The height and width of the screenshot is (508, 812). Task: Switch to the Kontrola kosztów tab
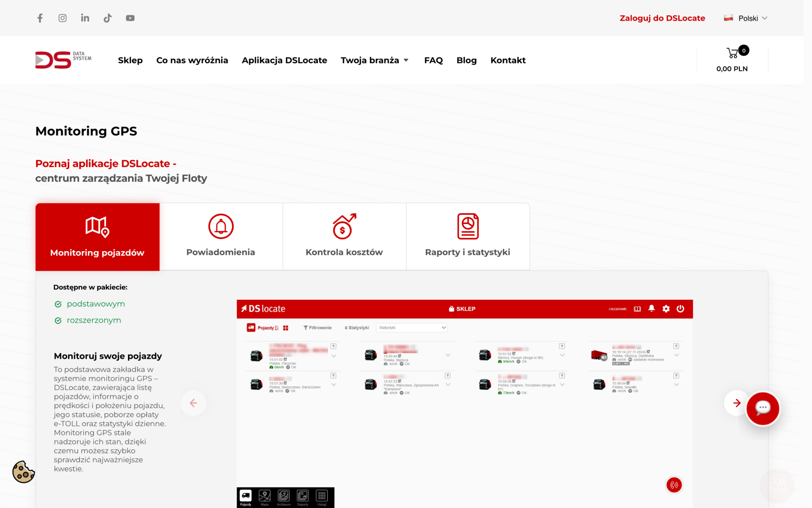point(344,237)
